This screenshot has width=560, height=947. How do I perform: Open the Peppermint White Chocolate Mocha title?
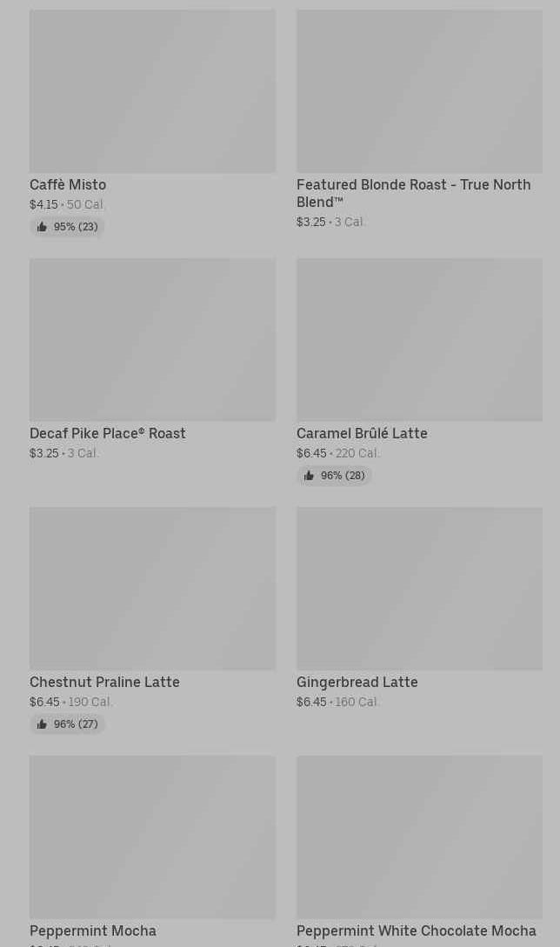pos(417,930)
